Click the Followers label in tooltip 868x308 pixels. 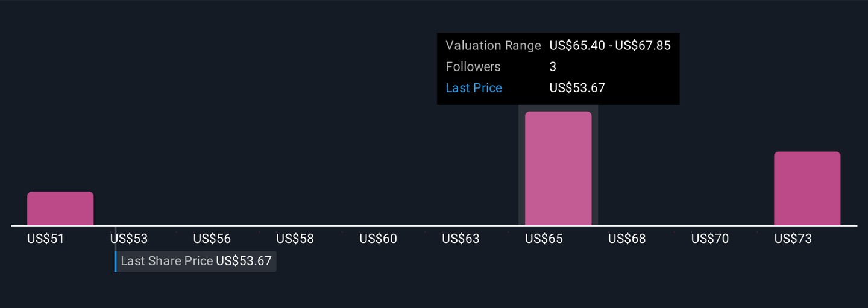[473, 67]
